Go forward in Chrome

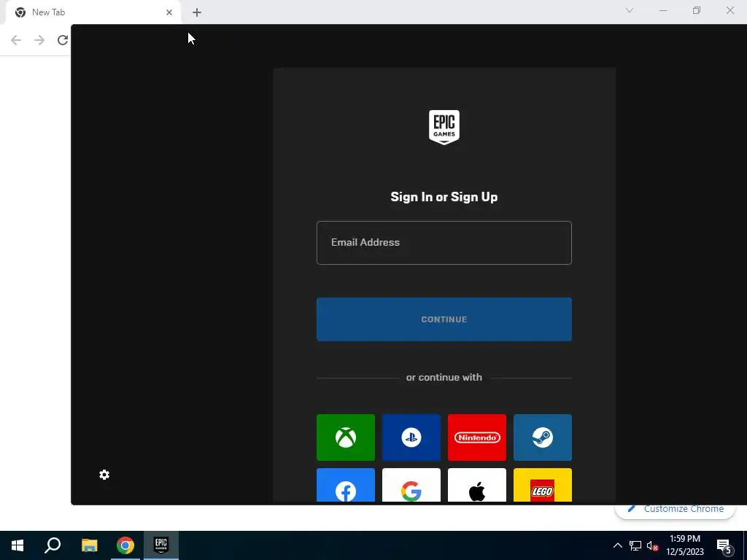click(x=39, y=40)
